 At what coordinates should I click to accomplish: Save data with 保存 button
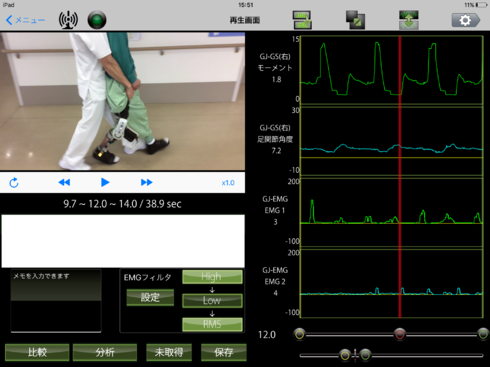click(224, 352)
